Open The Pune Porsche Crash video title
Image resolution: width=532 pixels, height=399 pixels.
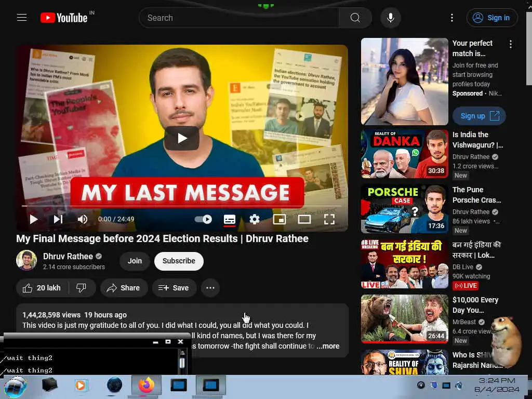(x=477, y=195)
